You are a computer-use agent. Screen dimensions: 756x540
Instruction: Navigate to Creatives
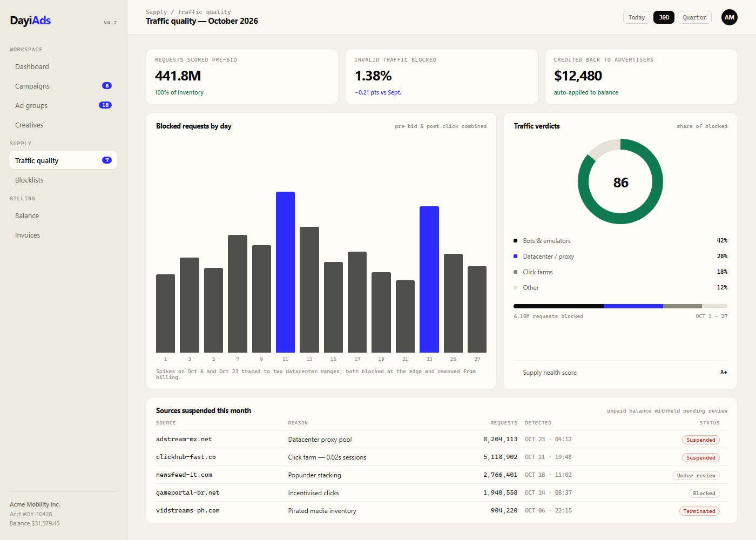click(x=63, y=125)
